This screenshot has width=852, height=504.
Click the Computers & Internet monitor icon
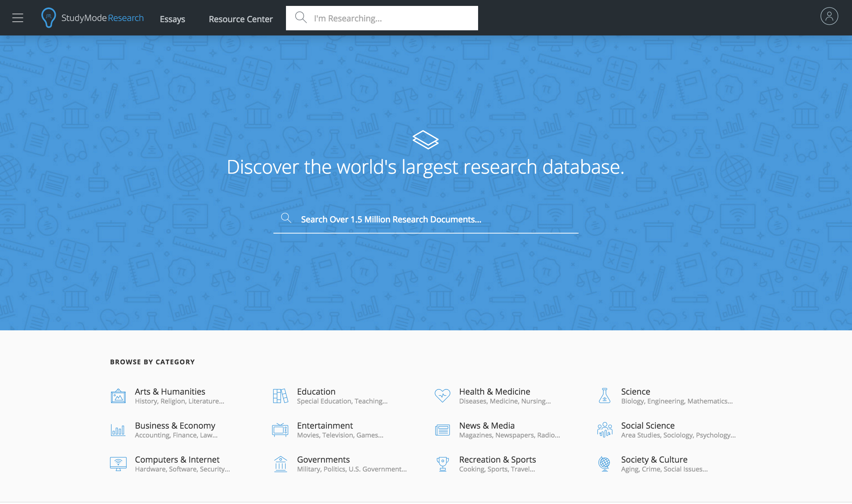tap(118, 464)
